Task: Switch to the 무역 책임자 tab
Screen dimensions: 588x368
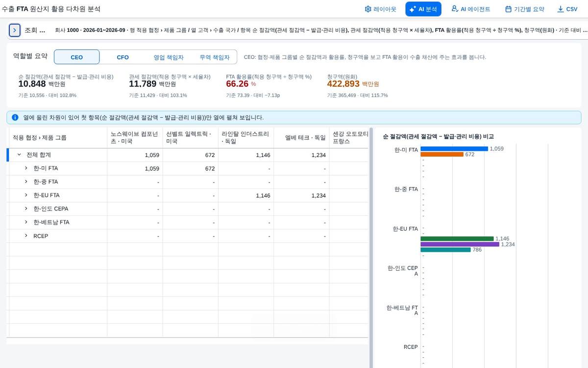Action: click(x=214, y=57)
